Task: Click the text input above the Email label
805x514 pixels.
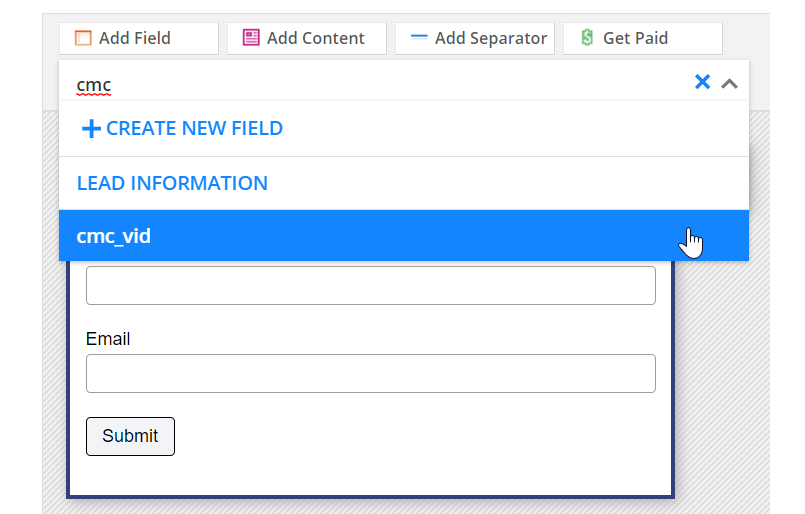Action: [x=370, y=285]
